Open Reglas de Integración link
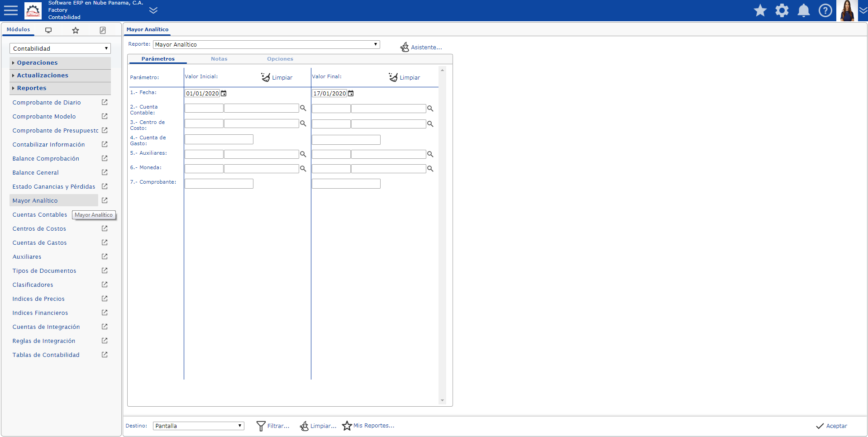This screenshot has width=868, height=437. pyautogui.click(x=44, y=341)
